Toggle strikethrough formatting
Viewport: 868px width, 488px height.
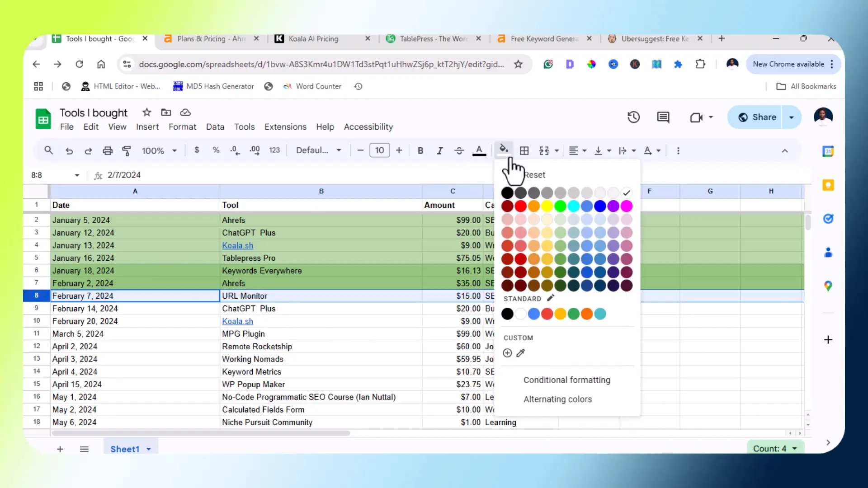pyautogui.click(x=459, y=151)
